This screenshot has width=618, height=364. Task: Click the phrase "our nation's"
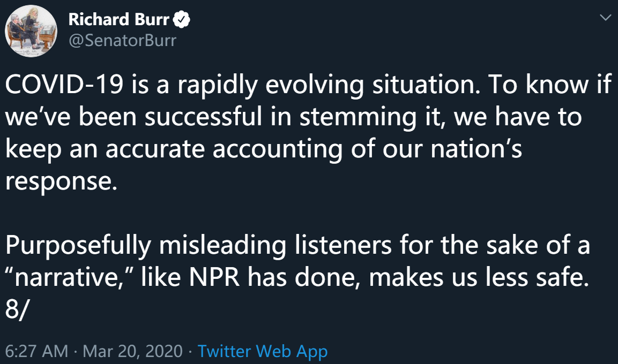459,149
